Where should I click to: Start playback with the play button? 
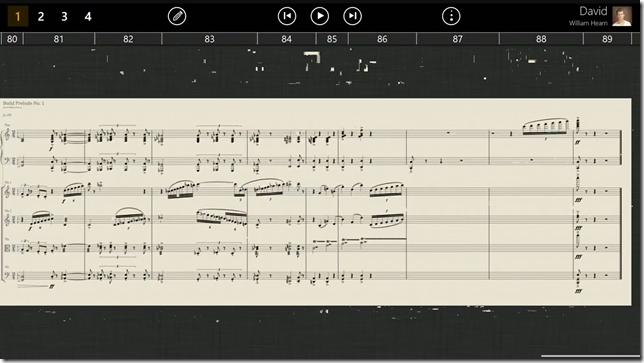pyautogui.click(x=320, y=16)
